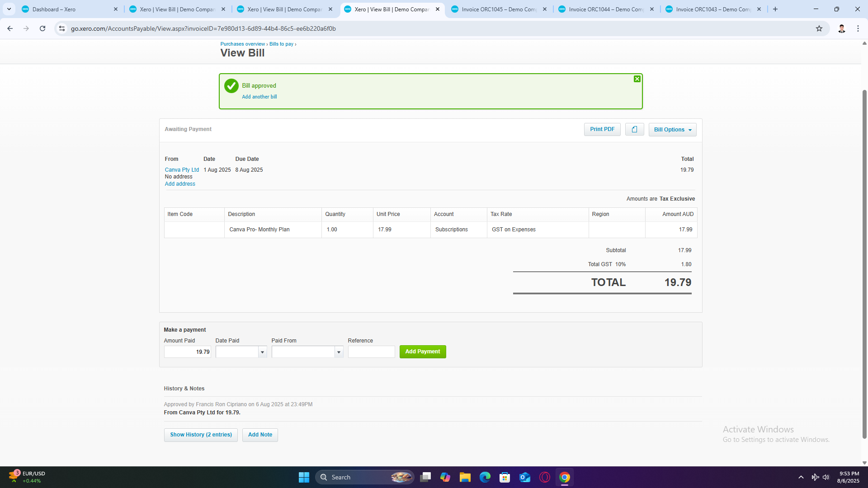Show hidden system tray icons
The image size is (868, 488).
801,477
